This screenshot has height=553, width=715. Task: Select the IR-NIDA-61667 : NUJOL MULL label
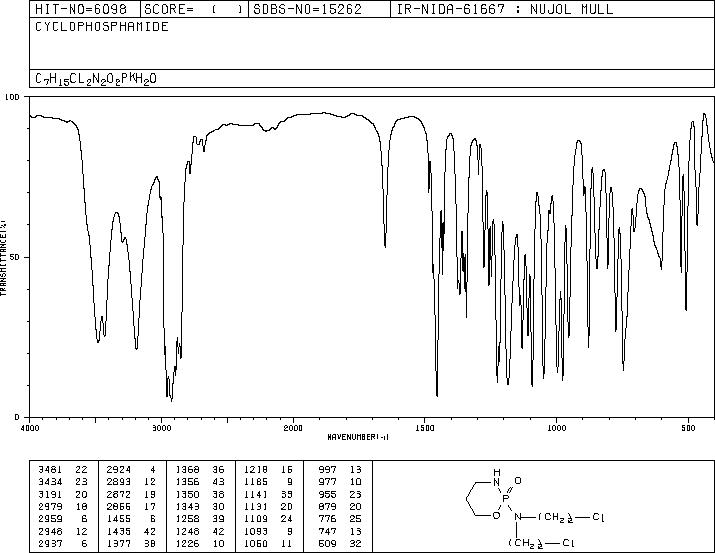505,9
